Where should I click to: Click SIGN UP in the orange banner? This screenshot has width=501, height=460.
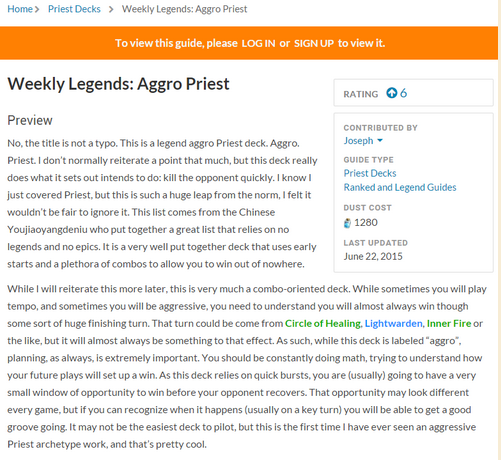pos(314,43)
